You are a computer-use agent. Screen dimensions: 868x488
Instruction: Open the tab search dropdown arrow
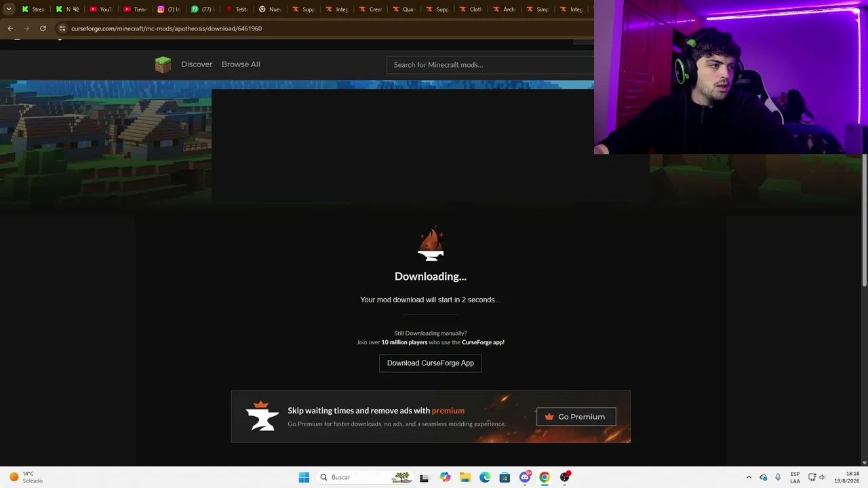[x=9, y=9]
